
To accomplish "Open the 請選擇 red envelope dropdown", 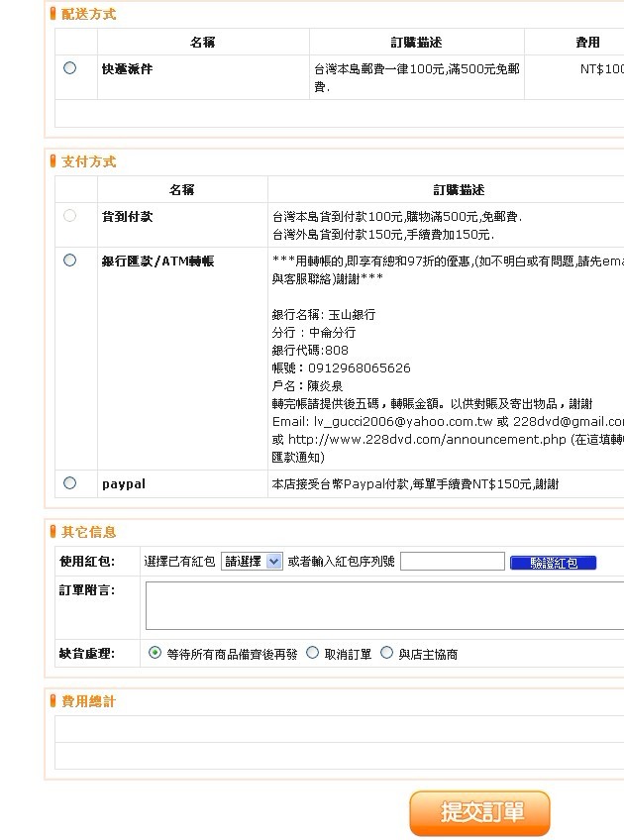I will (252, 562).
